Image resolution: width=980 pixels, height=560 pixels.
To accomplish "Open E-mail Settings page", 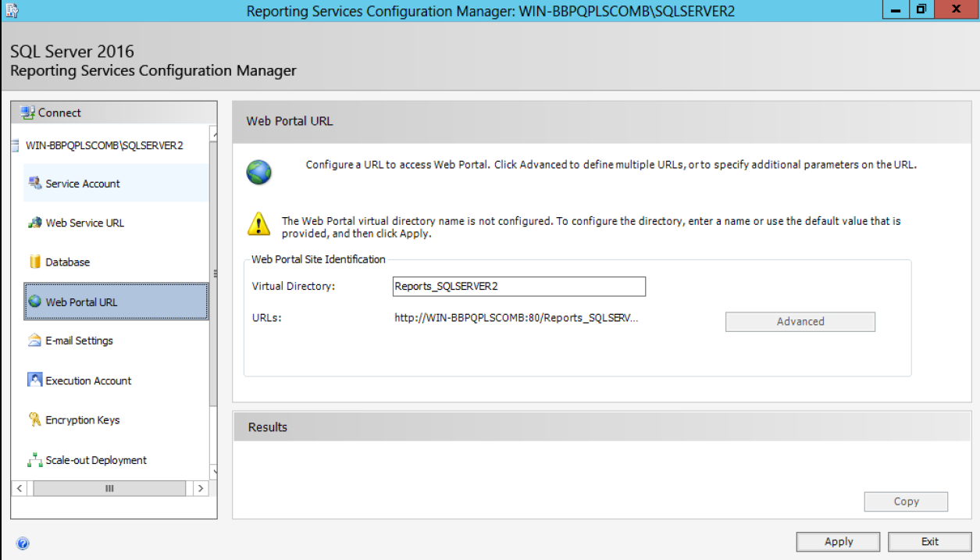I will click(116, 341).
